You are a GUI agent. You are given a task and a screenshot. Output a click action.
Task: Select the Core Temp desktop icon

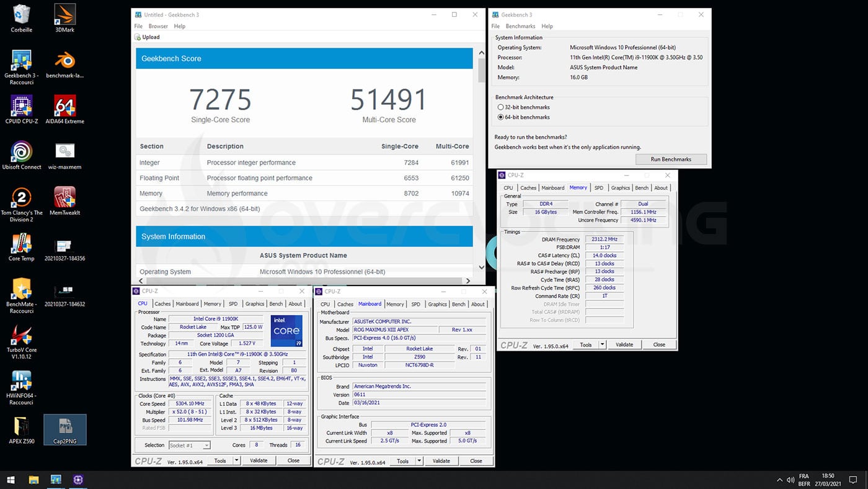(22, 247)
